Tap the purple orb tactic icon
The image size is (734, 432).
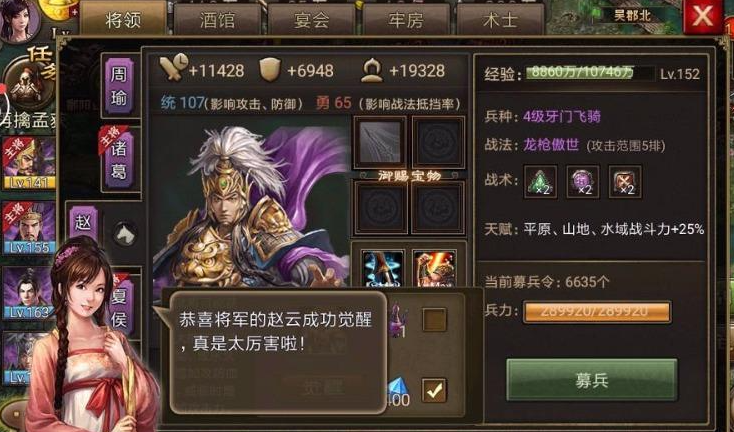[x=582, y=182]
